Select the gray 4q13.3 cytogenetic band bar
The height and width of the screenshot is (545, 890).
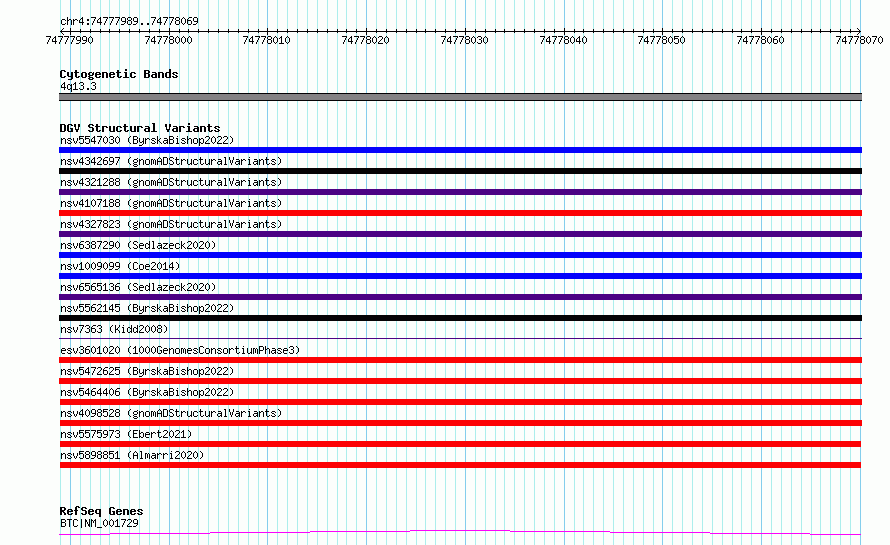(x=460, y=97)
